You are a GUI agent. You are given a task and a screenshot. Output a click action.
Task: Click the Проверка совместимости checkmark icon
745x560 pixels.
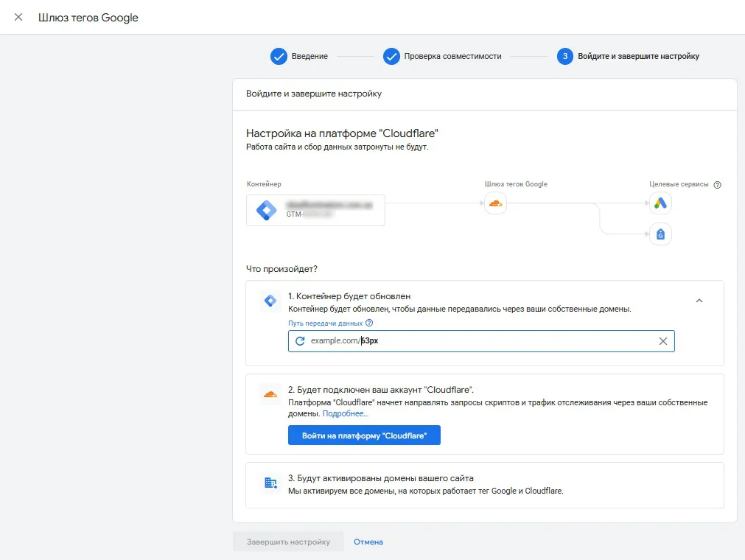(391, 56)
